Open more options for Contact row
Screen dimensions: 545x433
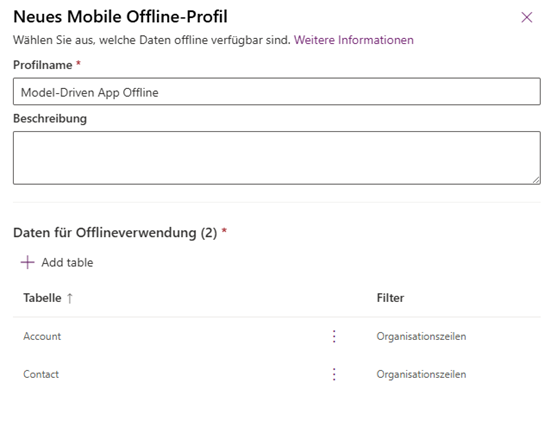coord(334,374)
